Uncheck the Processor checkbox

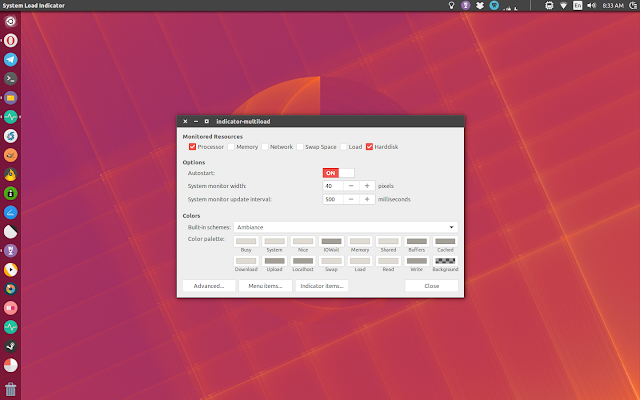point(192,147)
